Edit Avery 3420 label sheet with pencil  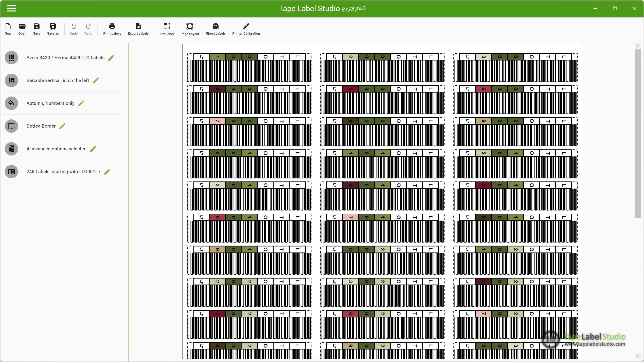112,58
